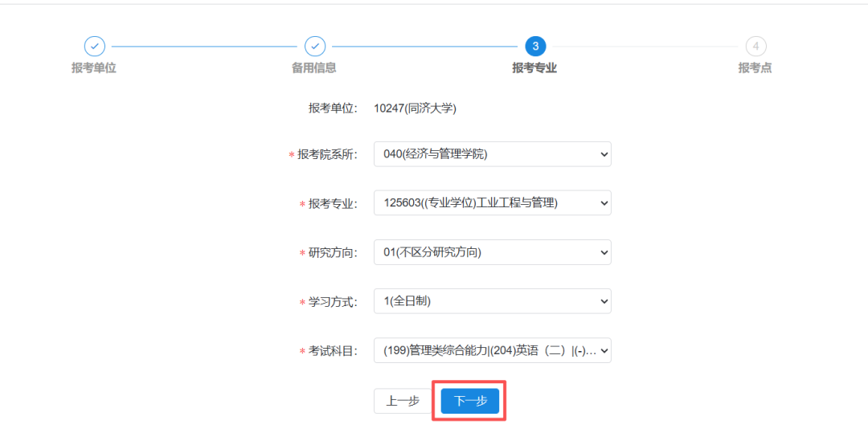The image size is (868, 441).
Task: Jump to the 报考点 step label
Action: (x=755, y=68)
